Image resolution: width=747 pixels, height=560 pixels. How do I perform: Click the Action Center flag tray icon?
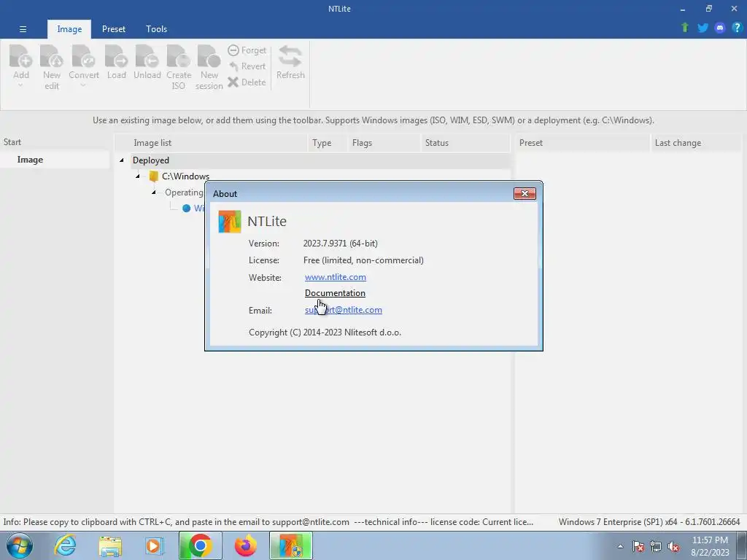tap(638, 546)
